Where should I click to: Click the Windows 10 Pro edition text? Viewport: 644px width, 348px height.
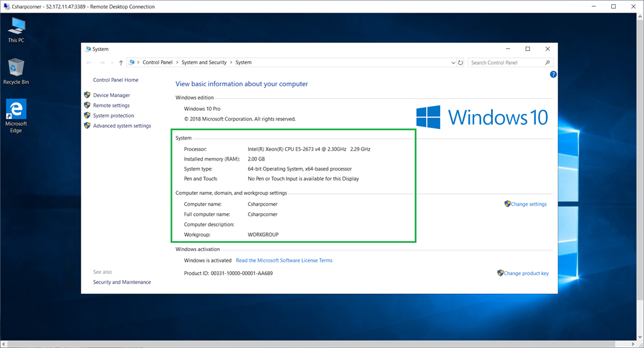(x=202, y=109)
